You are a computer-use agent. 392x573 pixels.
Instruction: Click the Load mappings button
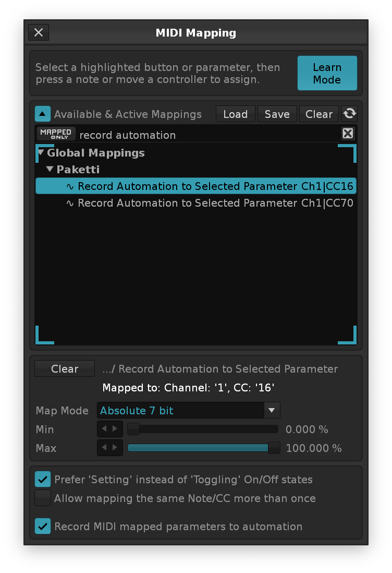pyautogui.click(x=236, y=114)
